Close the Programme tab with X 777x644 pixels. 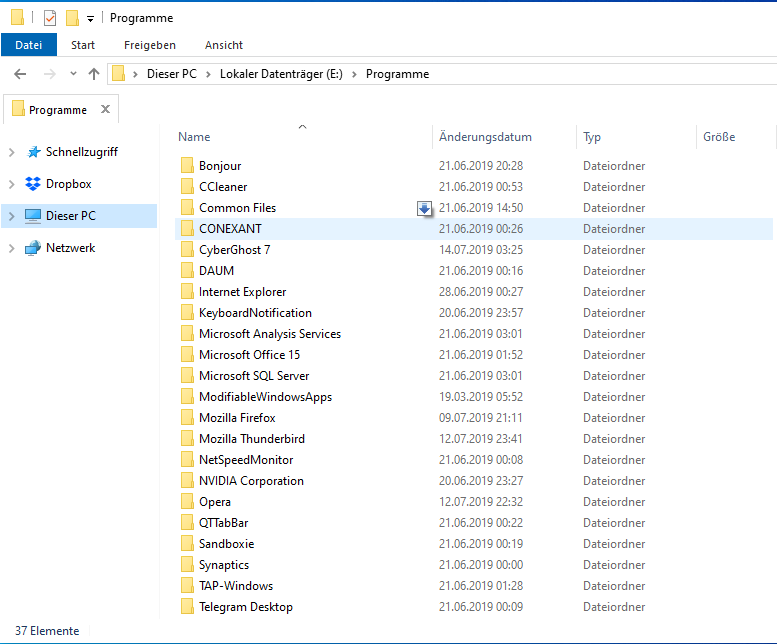point(105,109)
